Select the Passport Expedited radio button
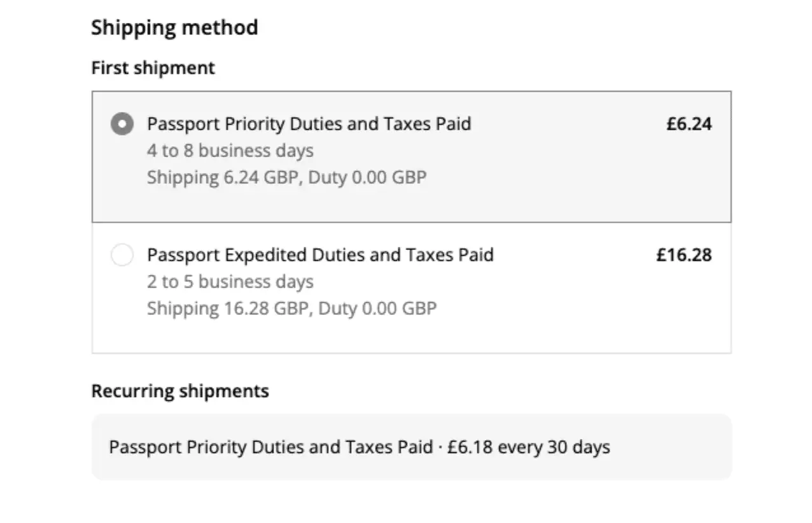This screenshot has width=812, height=523. [122, 256]
